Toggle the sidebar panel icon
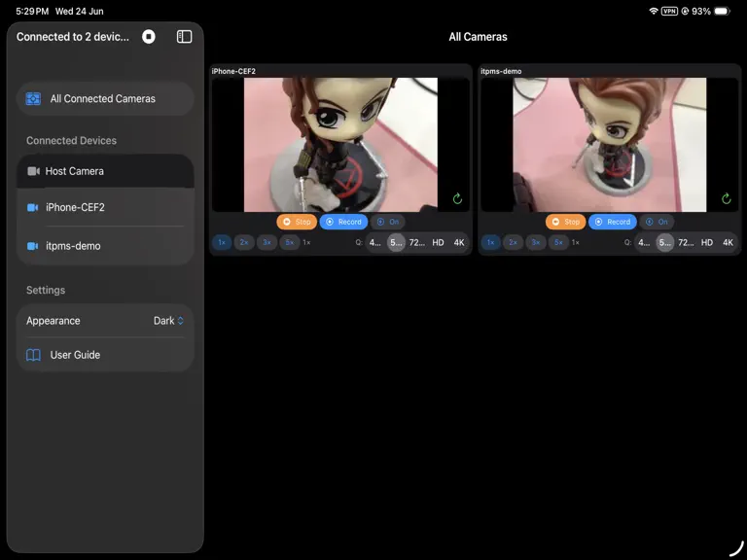Viewport: 747px width, 560px height. pos(185,37)
